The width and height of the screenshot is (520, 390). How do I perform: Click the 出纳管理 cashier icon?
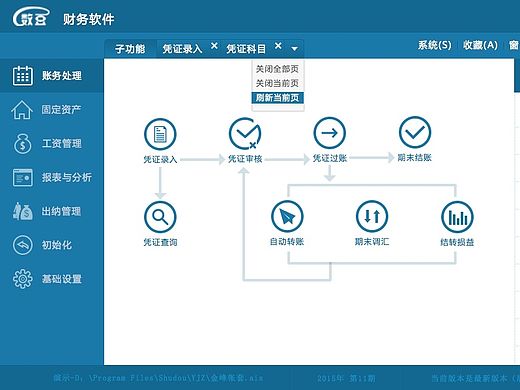click(x=22, y=211)
